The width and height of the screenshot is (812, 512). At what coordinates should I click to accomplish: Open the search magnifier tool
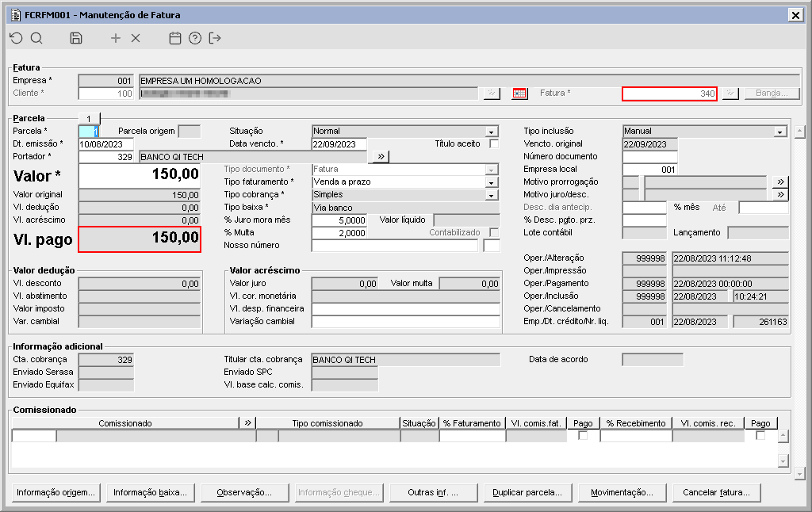tap(36, 38)
